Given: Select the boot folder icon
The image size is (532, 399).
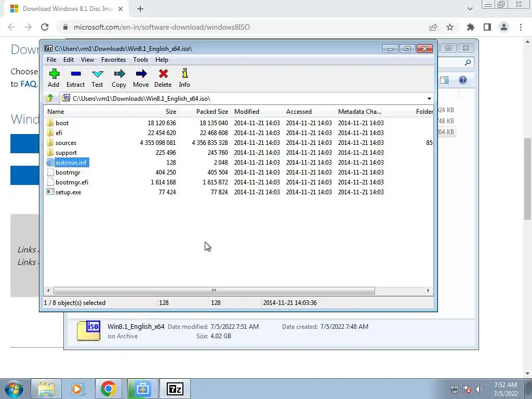Looking at the screenshot, I should 50,123.
